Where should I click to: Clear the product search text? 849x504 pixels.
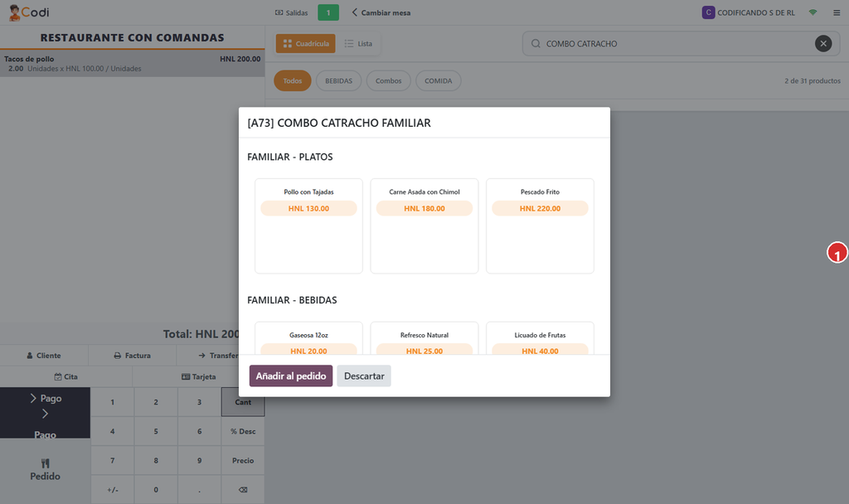pos(823,43)
